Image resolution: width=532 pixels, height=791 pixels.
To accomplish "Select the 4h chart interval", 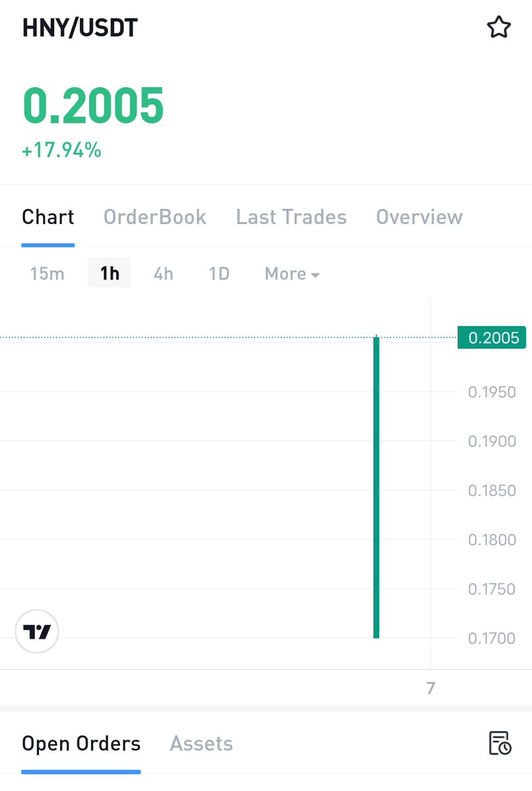I will click(163, 274).
